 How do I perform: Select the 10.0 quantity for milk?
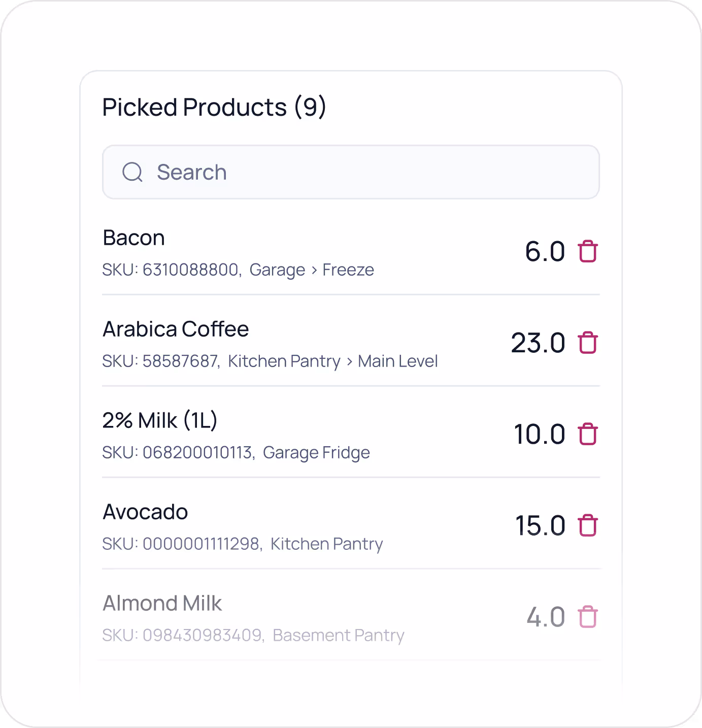click(539, 434)
